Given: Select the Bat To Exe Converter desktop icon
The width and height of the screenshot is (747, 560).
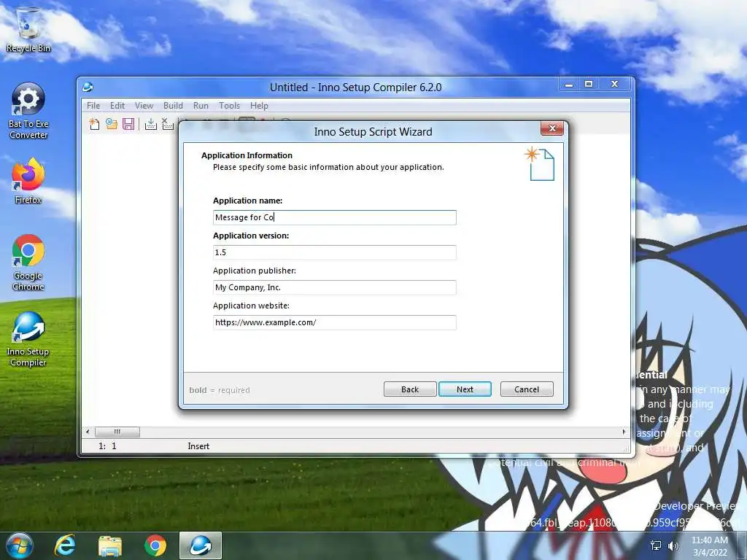Looking at the screenshot, I should (28, 111).
